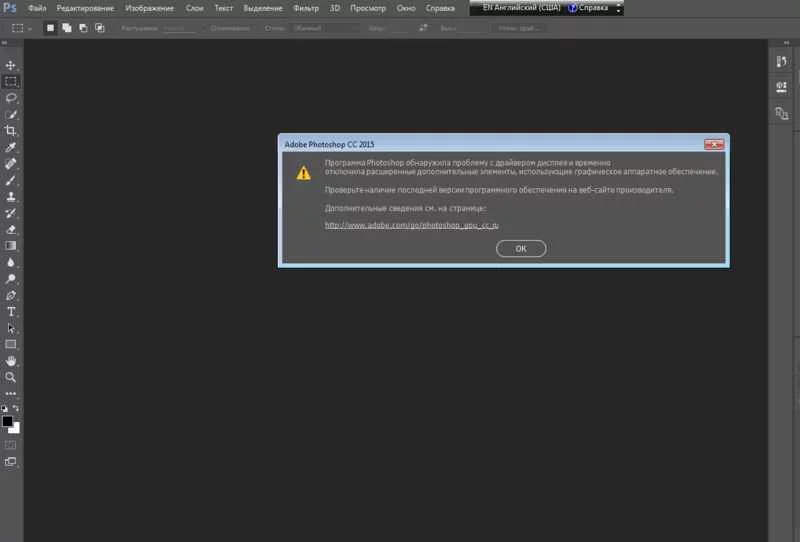The image size is (800, 542).
Task: Change the screen mode
Action: pyautogui.click(x=11, y=462)
